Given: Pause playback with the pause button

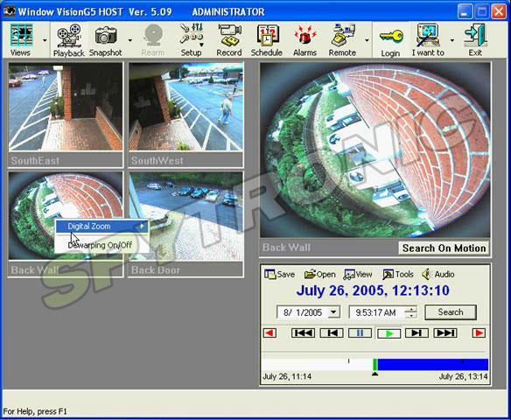Looking at the screenshot, I should pyautogui.click(x=360, y=333).
